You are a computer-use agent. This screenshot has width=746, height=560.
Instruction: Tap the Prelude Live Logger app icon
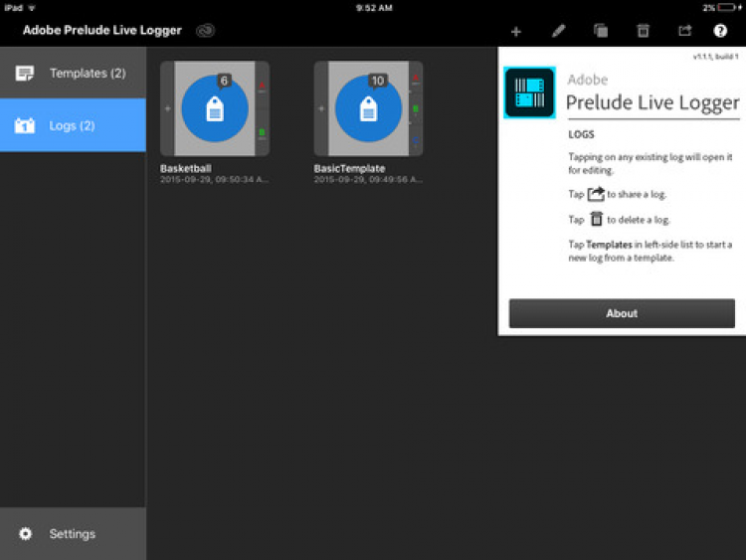pos(529,93)
